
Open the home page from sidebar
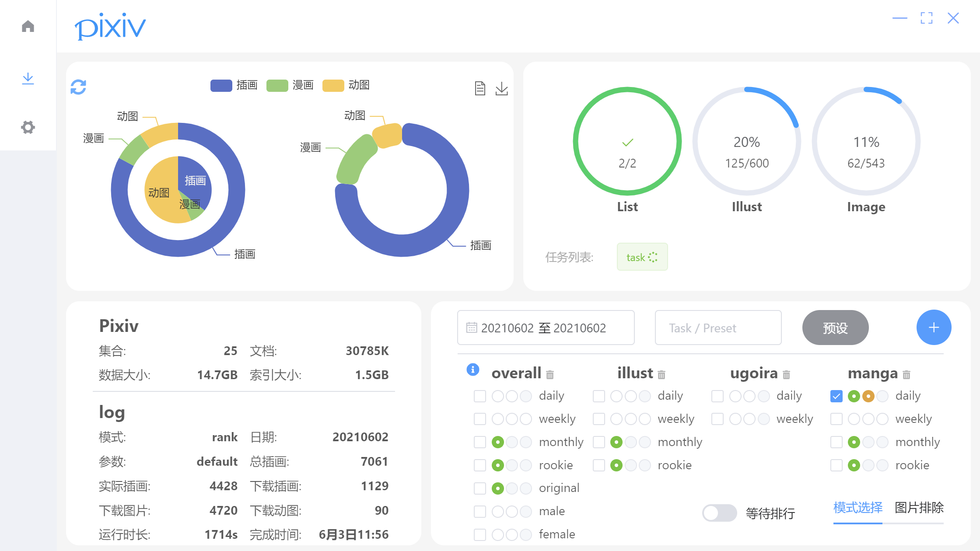(28, 26)
